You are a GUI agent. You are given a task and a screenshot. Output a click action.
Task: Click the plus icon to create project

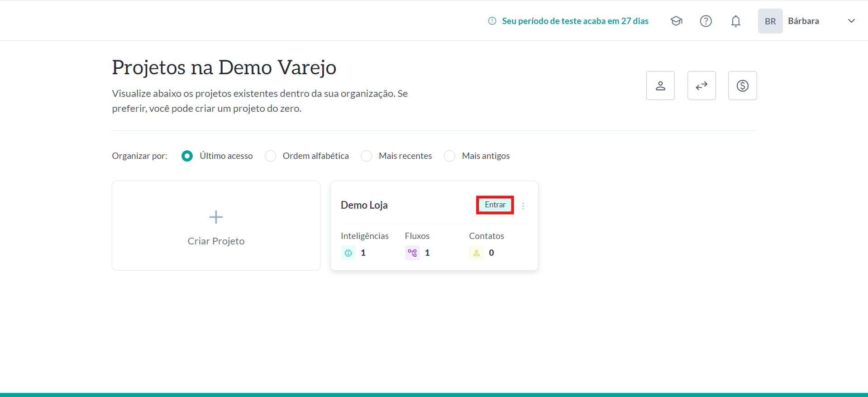point(216,217)
